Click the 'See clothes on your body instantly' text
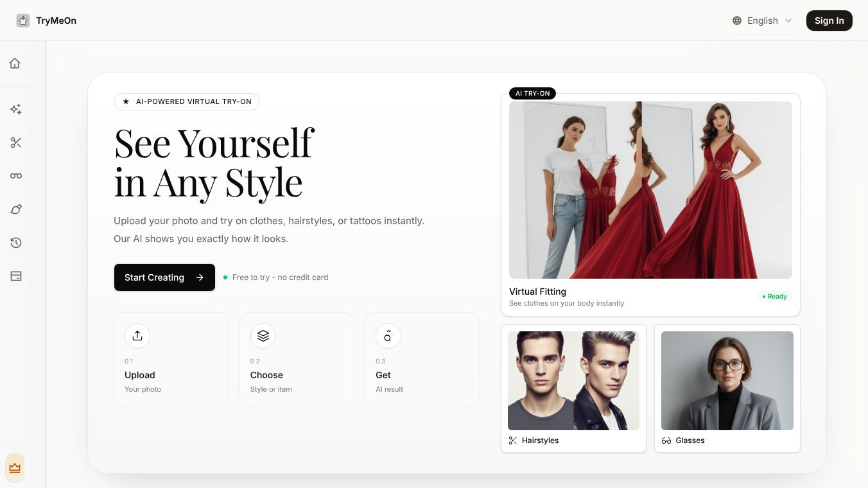868x488 pixels. pos(566,303)
